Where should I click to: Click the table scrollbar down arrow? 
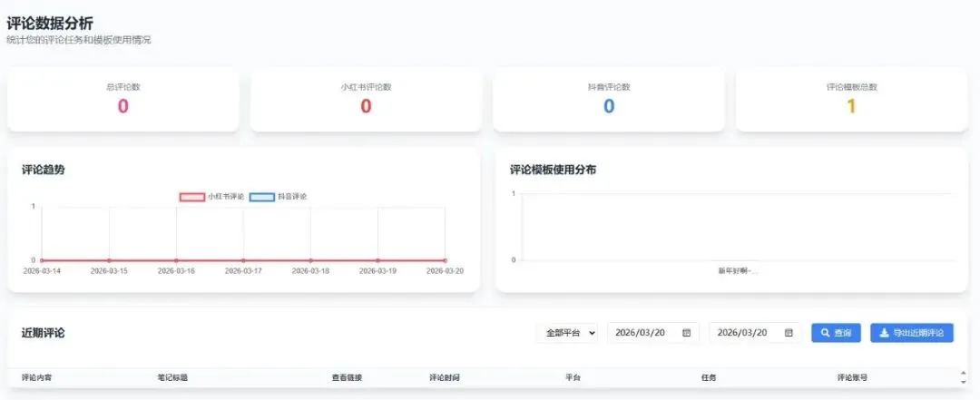(x=963, y=382)
